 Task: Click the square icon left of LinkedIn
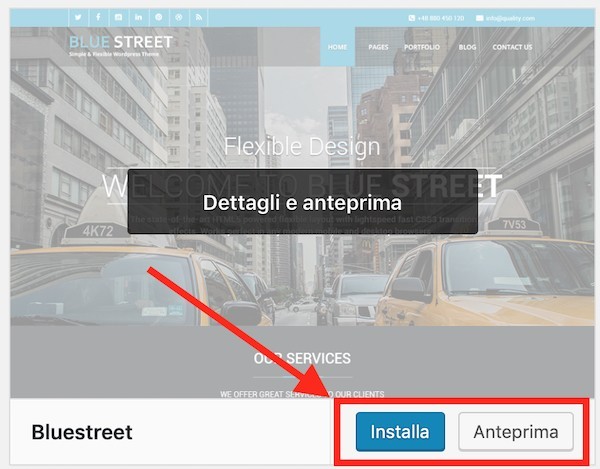[x=118, y=17]
